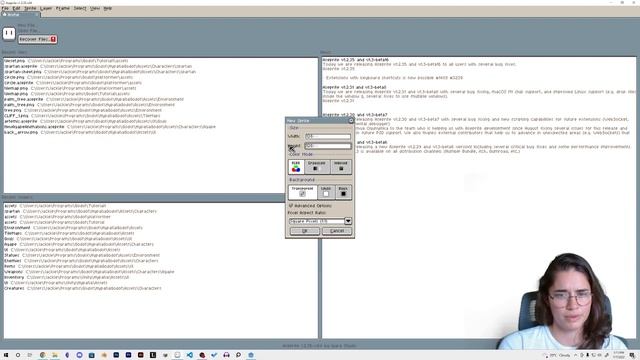The height and width of the screenshot is (360, 640).
Task: Open the Sprite menu
Action: (x=30, y=8)
